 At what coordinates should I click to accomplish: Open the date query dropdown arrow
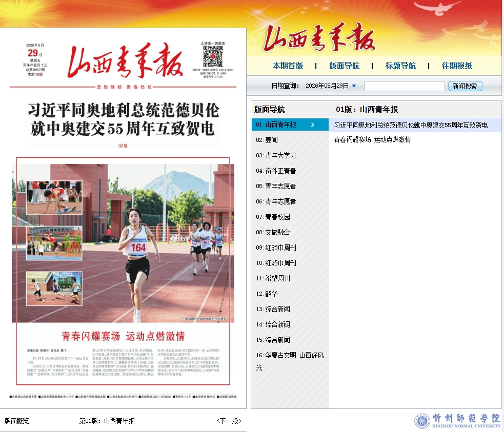pos(354,86)
